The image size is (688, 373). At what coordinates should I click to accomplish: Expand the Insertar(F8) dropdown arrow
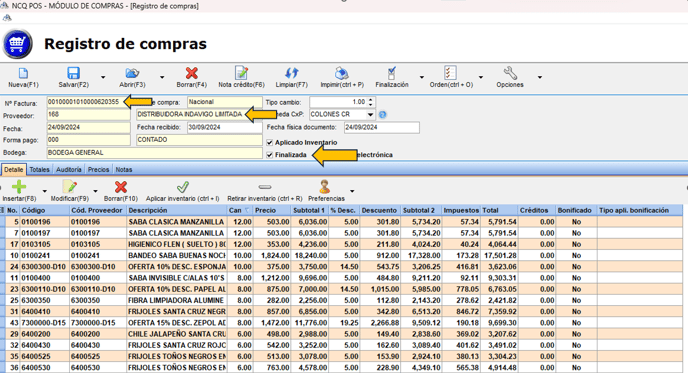(45, 191)
